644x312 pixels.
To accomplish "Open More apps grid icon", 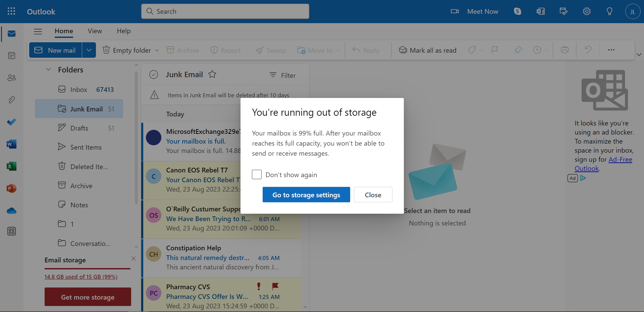I will coord(12,231).
